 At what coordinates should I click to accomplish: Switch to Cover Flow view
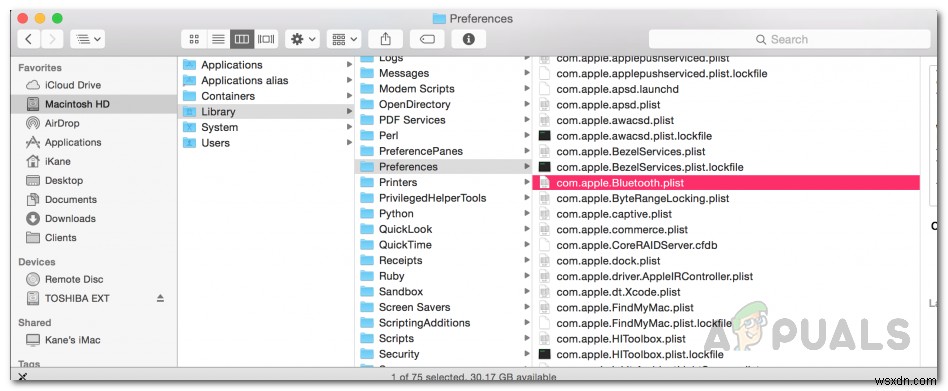[266, 39]
